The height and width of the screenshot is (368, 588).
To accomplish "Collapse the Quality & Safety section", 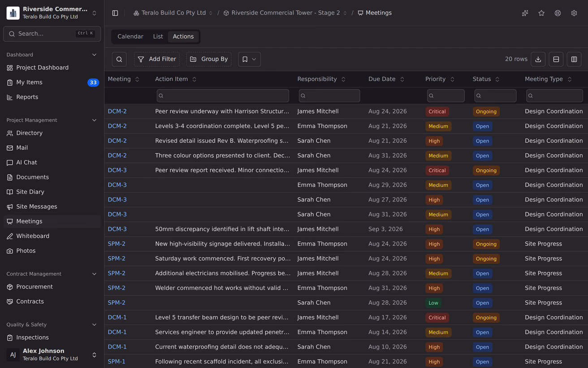I will (94, 324).
